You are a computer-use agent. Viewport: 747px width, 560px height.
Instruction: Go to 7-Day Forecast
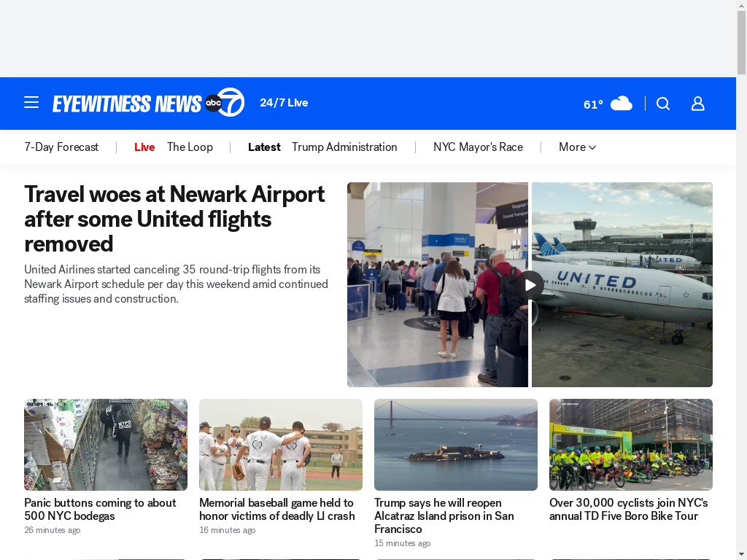61,147
